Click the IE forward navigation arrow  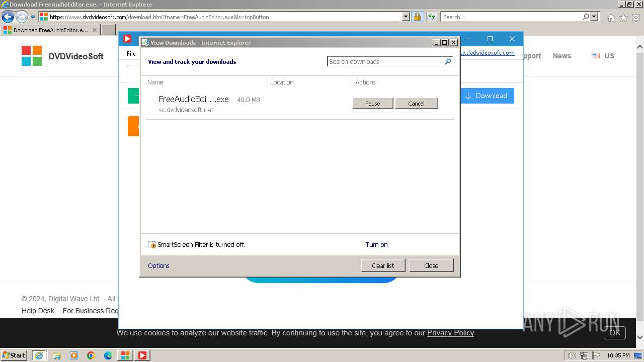pyautogui.click(x=22, y=17)
